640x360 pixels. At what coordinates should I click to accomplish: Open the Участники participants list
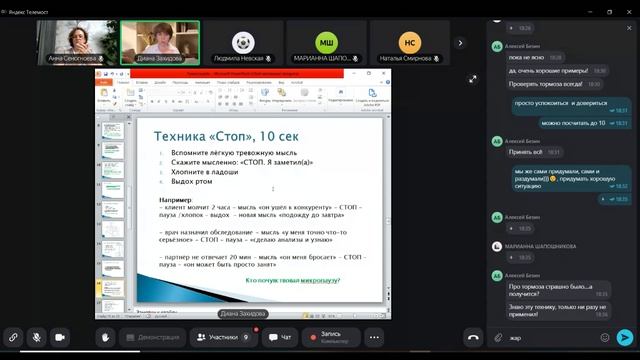tap(223, 338)
